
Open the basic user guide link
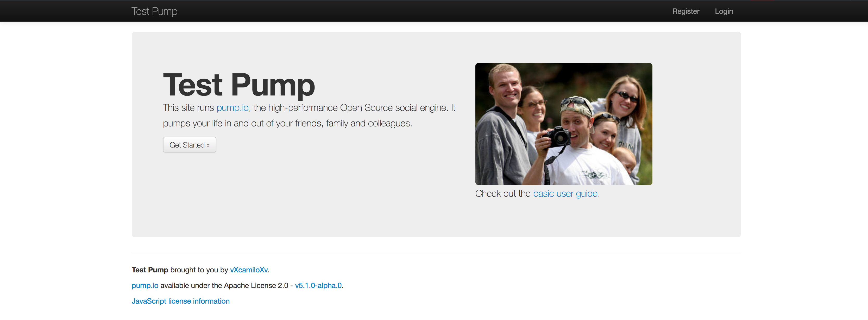(x=565, y=194)
